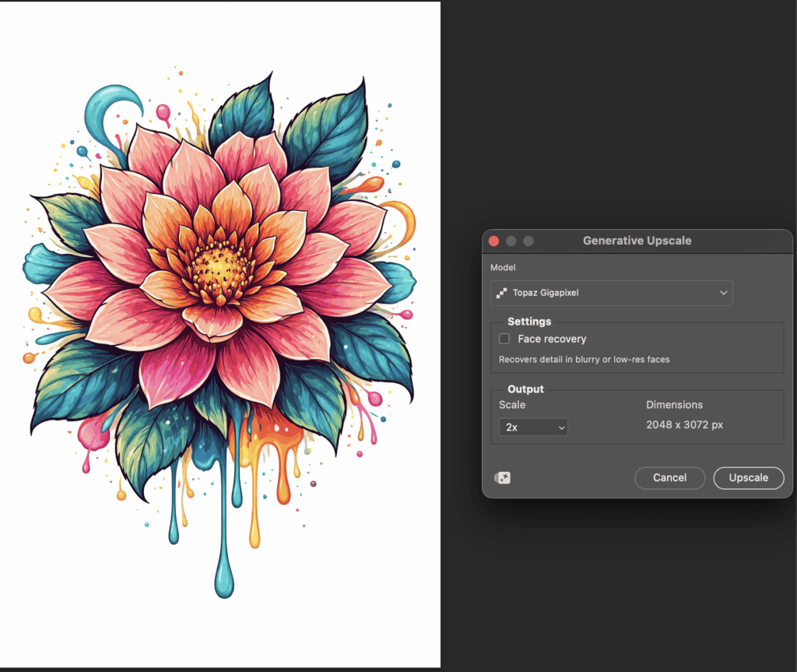Viewport: 797px width, 672px height.
Task: Open the 2x Scale dropdown
Action: pos(533,427)
